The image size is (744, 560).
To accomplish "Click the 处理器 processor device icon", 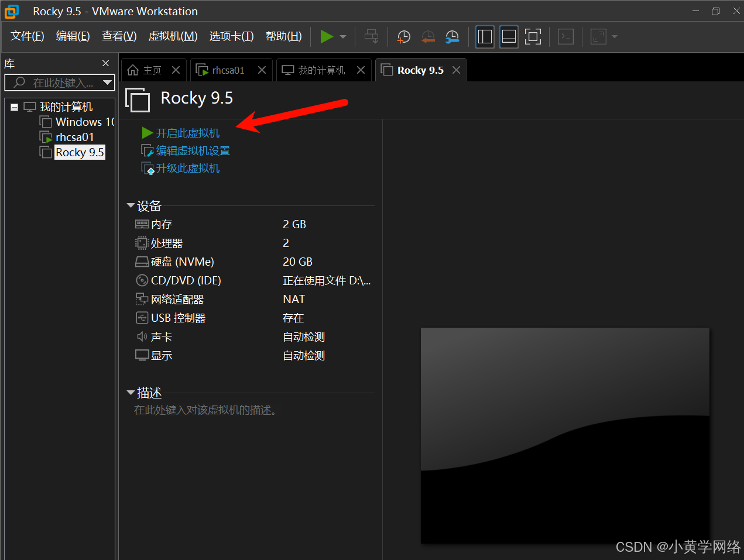I will point(142,243).
